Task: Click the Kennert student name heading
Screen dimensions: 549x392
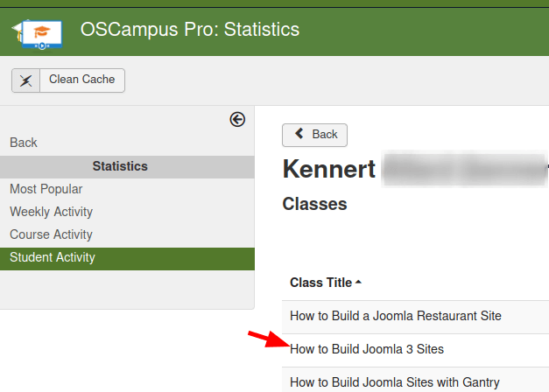Action: tap(328, 169)
